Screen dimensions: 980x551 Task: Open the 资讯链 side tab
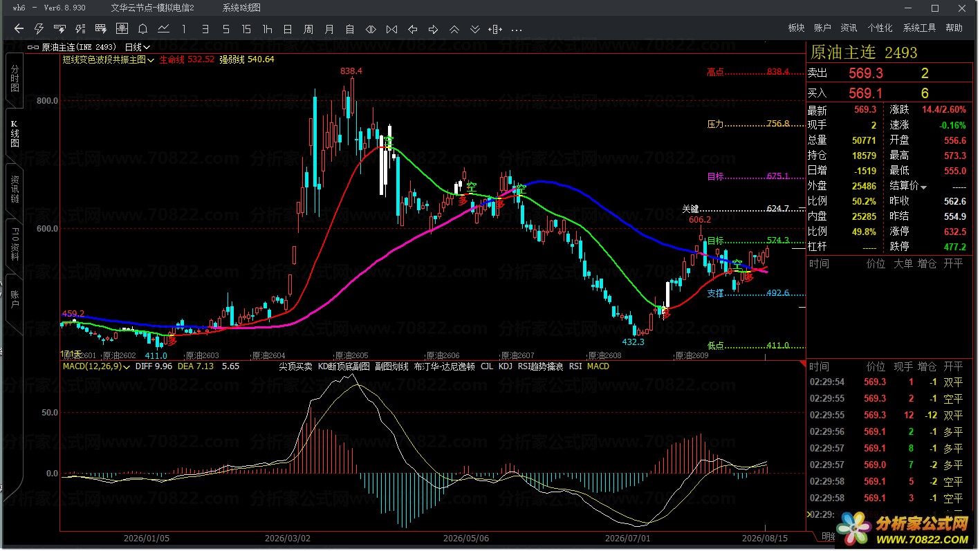point(15,189)
